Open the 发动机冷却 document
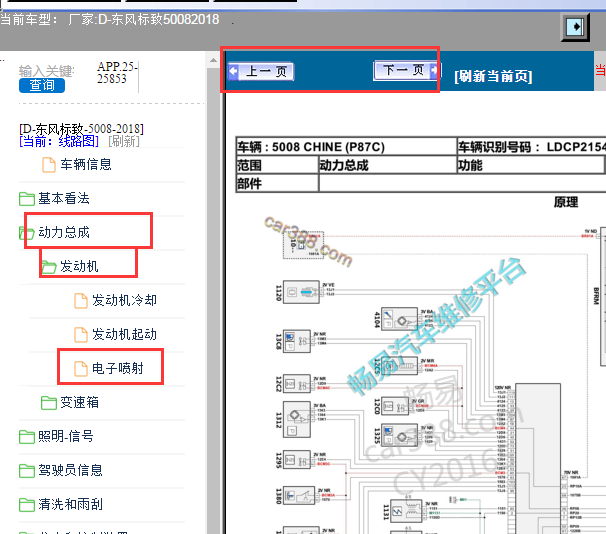 [x=124, y=300]
